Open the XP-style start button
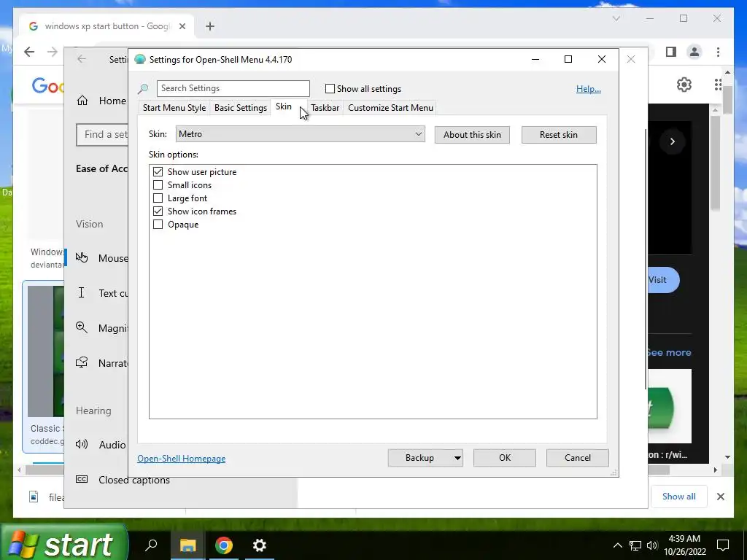The image size is (747, 560). coord(63,544)
